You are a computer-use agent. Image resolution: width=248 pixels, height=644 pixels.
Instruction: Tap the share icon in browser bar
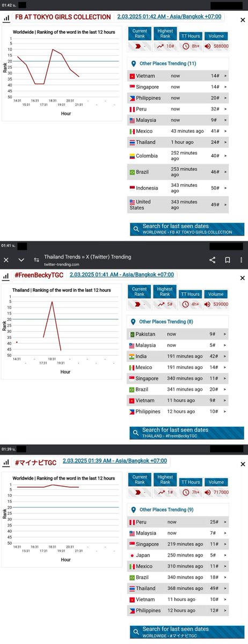coord(212,260)
